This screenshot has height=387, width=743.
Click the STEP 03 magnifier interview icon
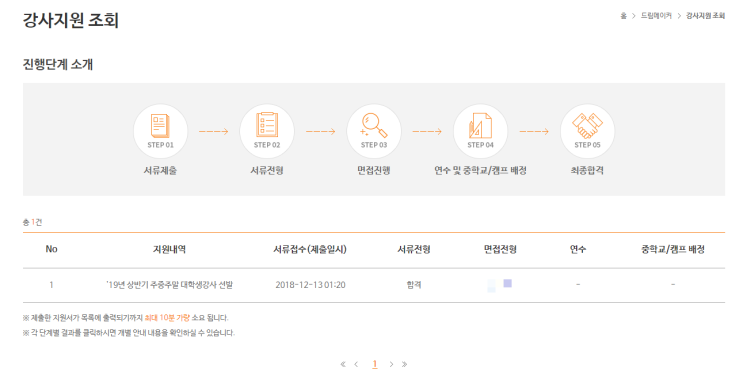click(374, 131)
